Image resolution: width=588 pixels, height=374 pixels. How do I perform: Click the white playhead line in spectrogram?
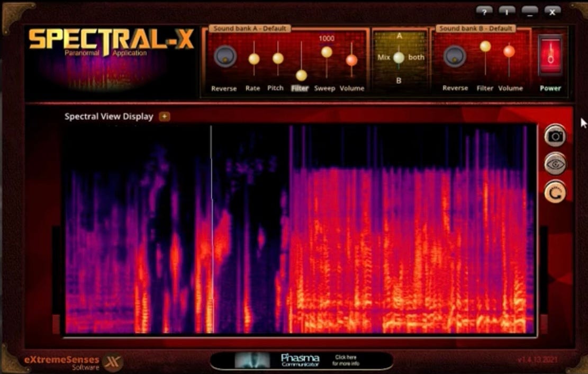212,229
